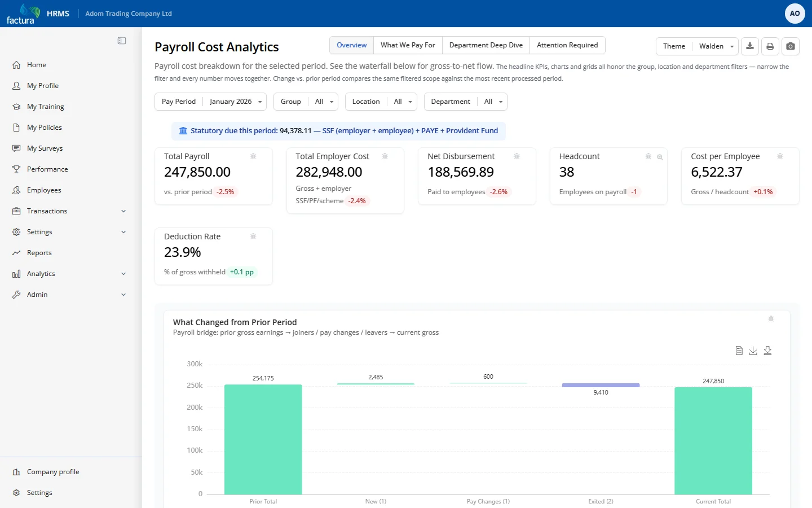Click the bug icon on the What Changed chart
Image resolution: width=812 pixels, height=508 pixels.
771,319
